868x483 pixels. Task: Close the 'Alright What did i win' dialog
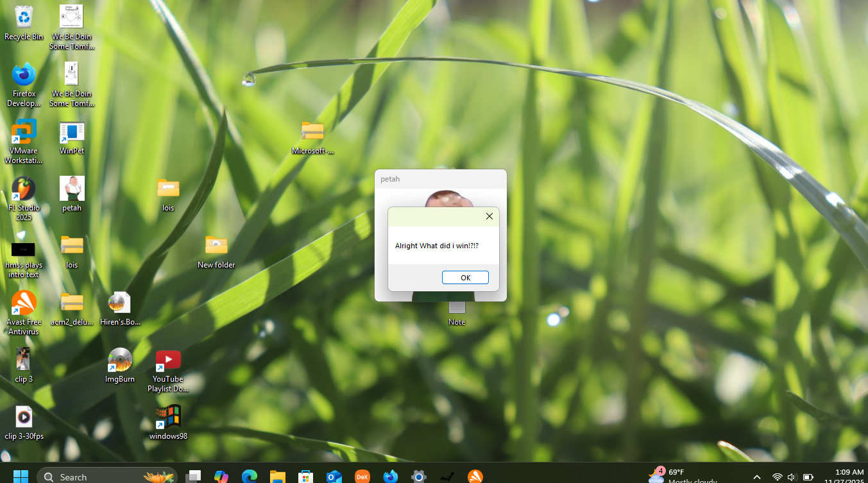[x=489, y=217]
